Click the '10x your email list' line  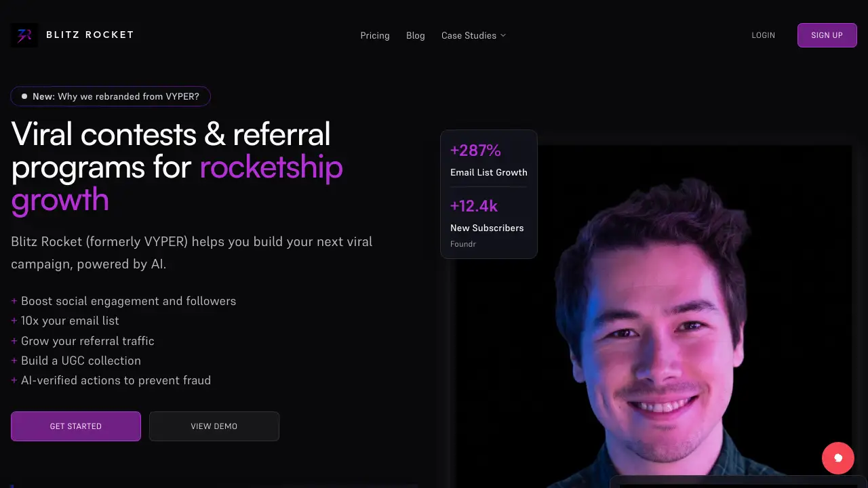click(x=65, y=321)
